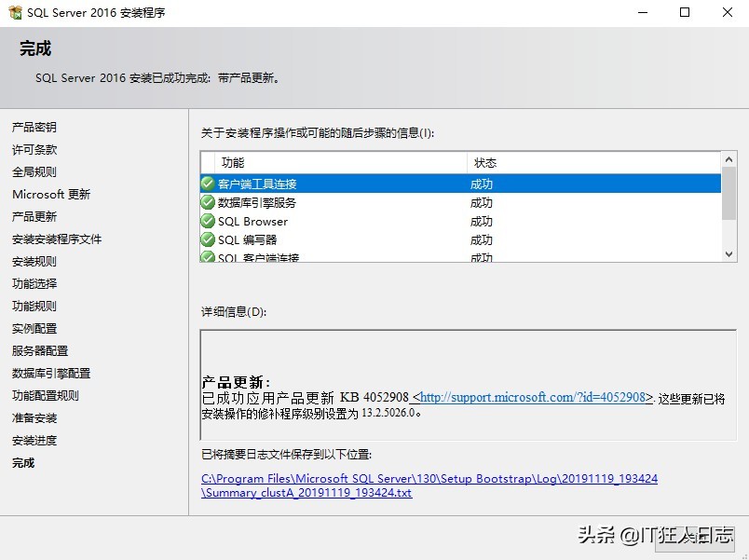
Task: Select the 客户端工具连接 feature row
Action: click(x=460, y=184)
